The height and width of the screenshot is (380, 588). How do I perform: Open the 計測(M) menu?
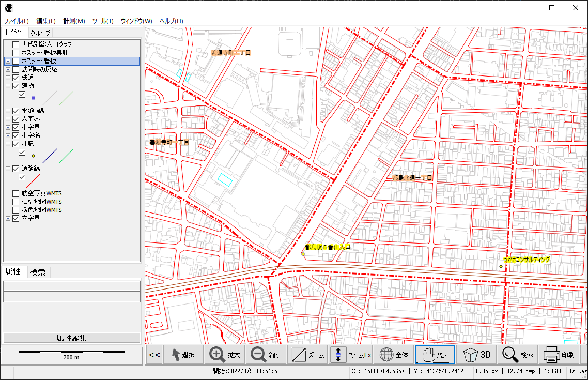[x=74, y=21]
